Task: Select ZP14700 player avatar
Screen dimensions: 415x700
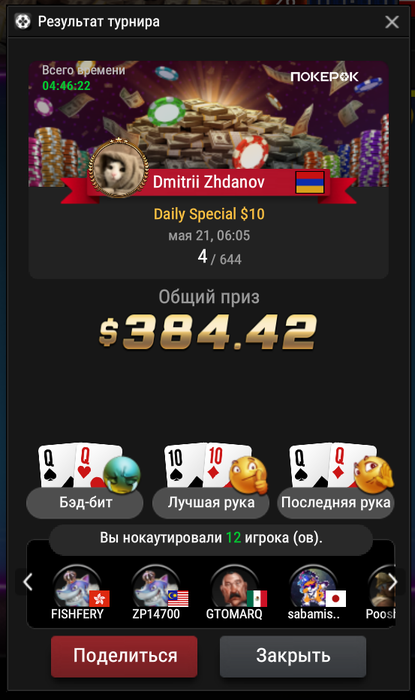Action: [x=156, y=587]
